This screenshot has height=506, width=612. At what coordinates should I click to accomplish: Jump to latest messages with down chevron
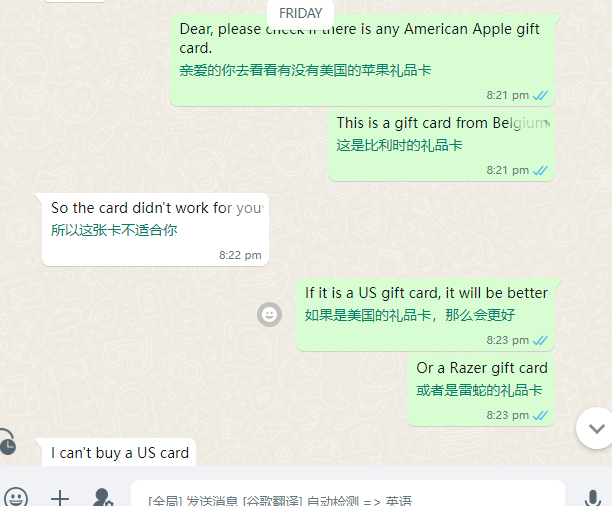pyautogui.click(x=596, y=428)
